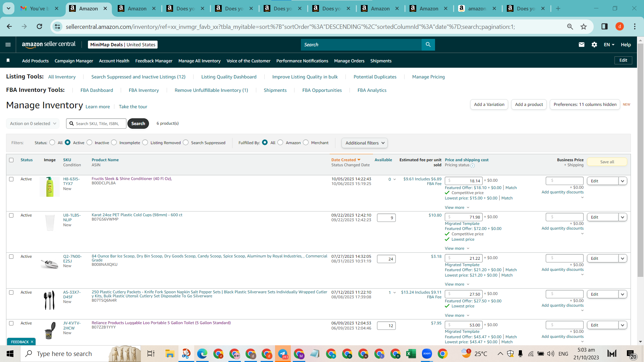Close the FEEDBACK widget
644x362 pixels.
pos(32,342)
